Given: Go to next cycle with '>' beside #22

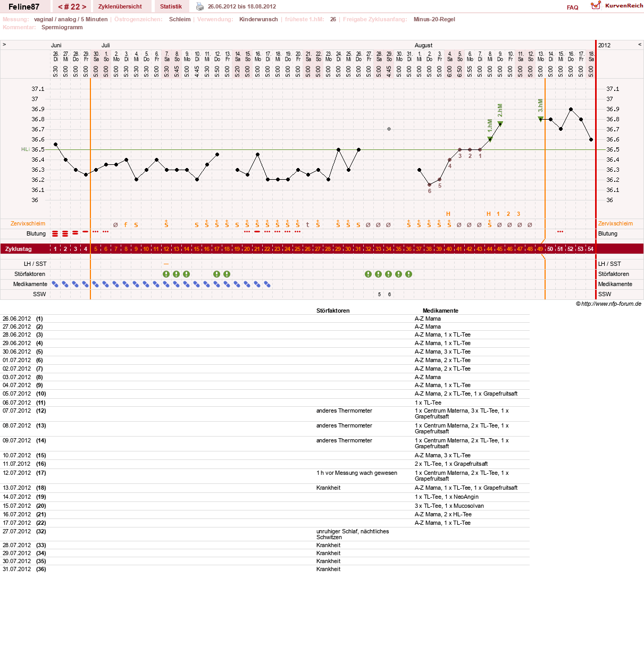Looking at the screenshot, I should click(84, 7).
